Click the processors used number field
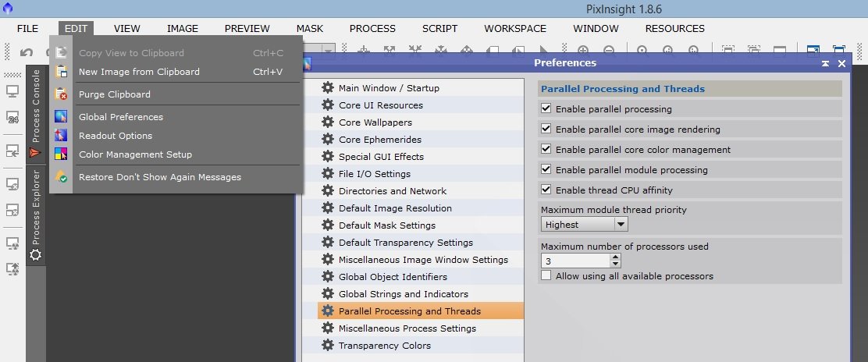This screenshot has height=362, width=868. [x=575, y=261]
